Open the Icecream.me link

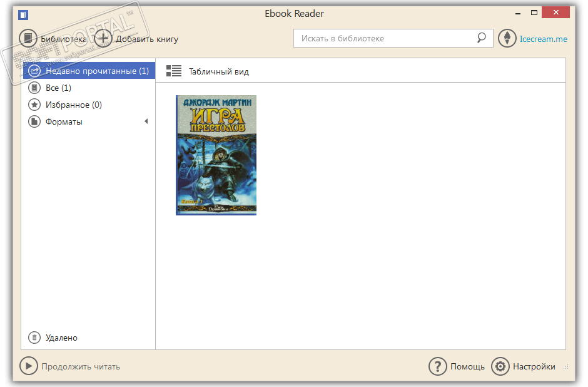pos(544,39)
